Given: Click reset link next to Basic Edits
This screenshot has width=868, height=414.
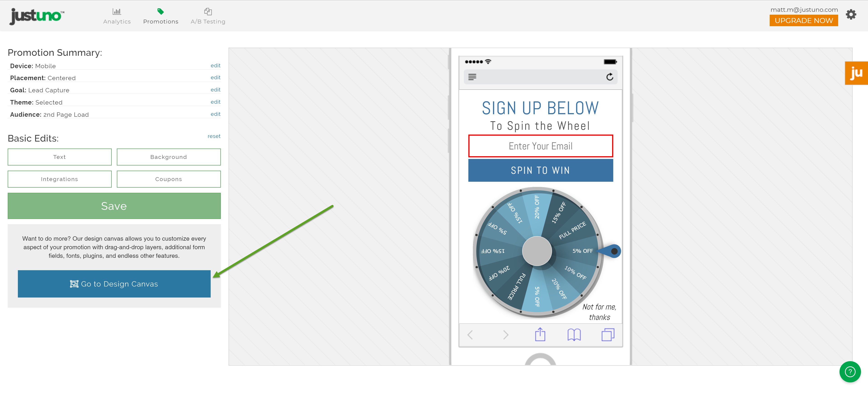Looking at the screenshot, I should click(214, 136).
